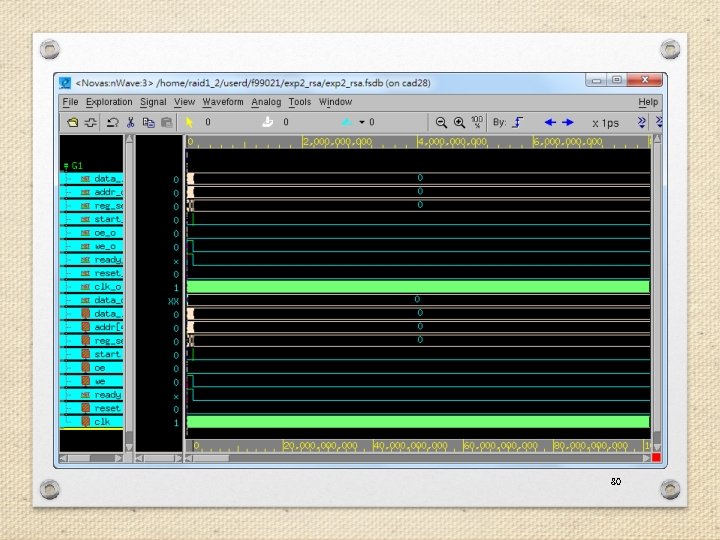Screen dimensions: 720x540
Task: Open the Exploration menu
Action: click(109, 102)
